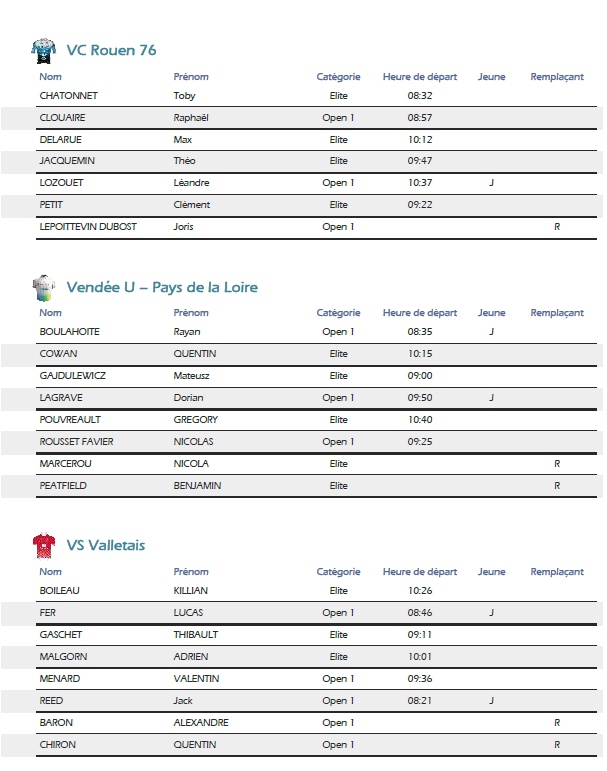Screen dimensions: 607x771
Task: Click the Vendée U jersey icon
Action: (44, 288)
